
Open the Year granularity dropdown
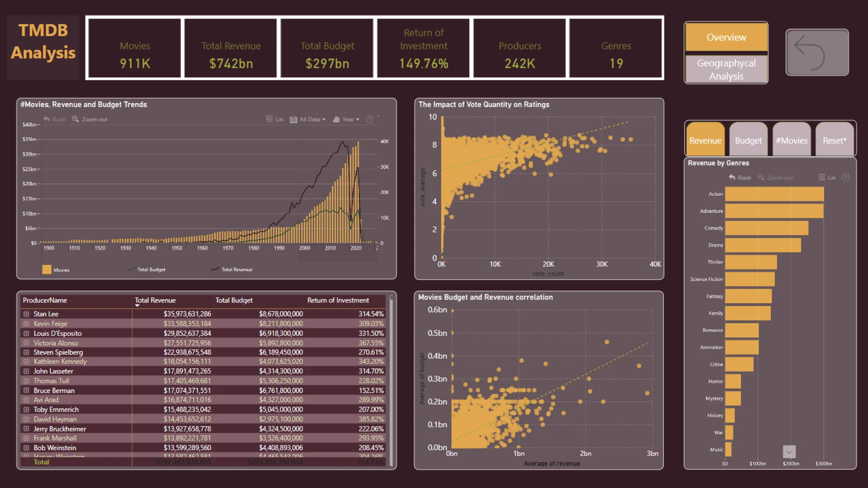[x=346, y=119]
